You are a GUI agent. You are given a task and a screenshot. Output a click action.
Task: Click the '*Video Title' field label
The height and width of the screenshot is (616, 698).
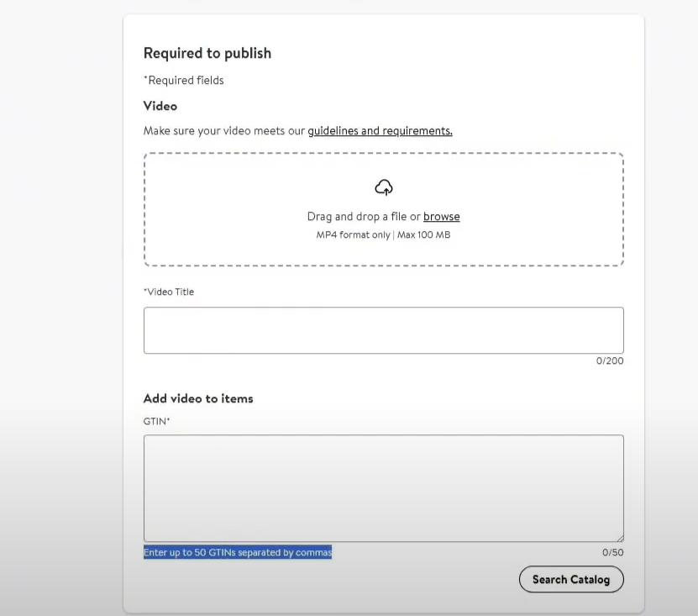[169, 292]
